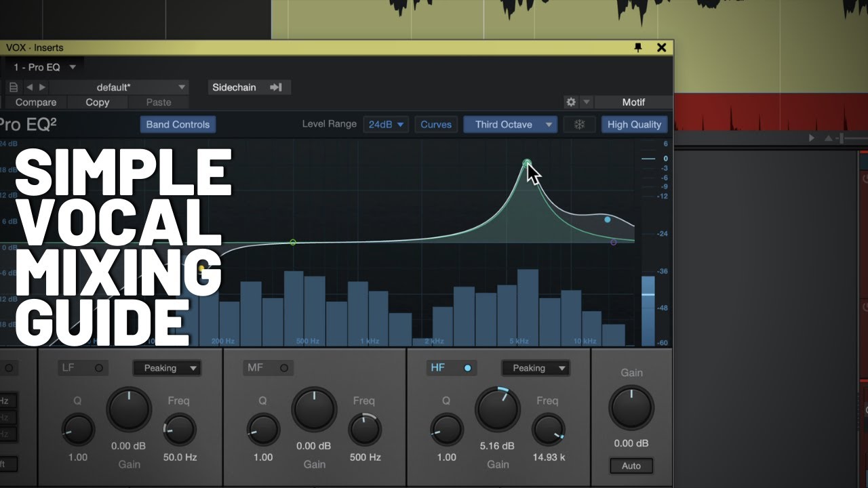Click the preset file icon beside the preset arrows
This screenshot has width=868, height=488.
(14, 87)
